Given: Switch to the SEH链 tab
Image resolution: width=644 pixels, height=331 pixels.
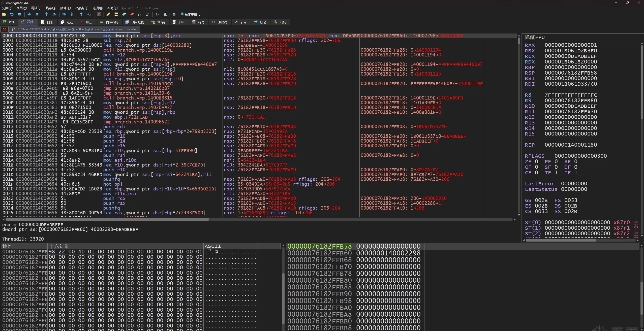Looking at the screenshot, I should click(x=158, y=22).
